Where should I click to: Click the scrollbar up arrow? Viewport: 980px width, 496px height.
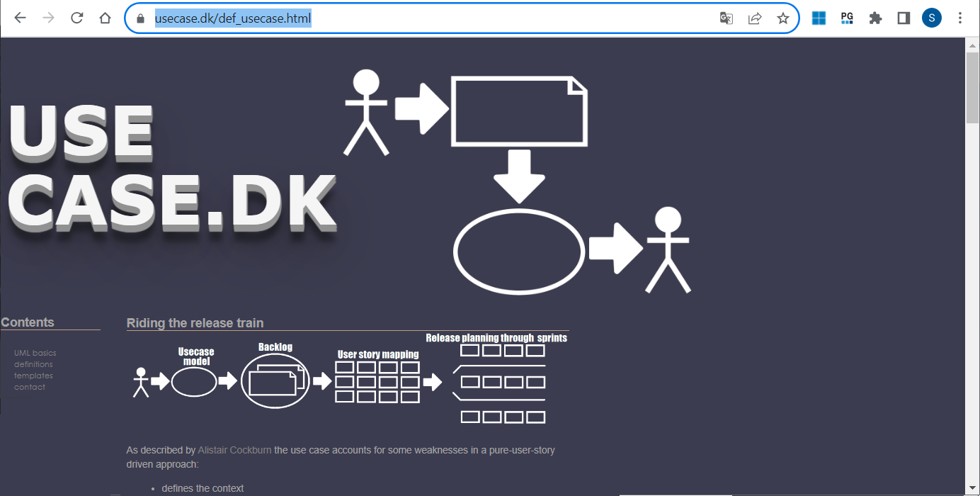[972, 45]
